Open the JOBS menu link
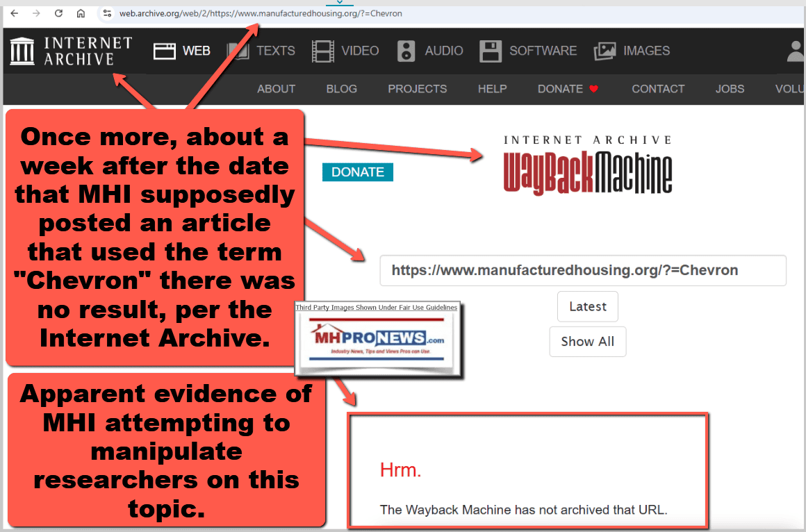The height and width of the screenshot is (532, 806). click(x=730, y=89)
